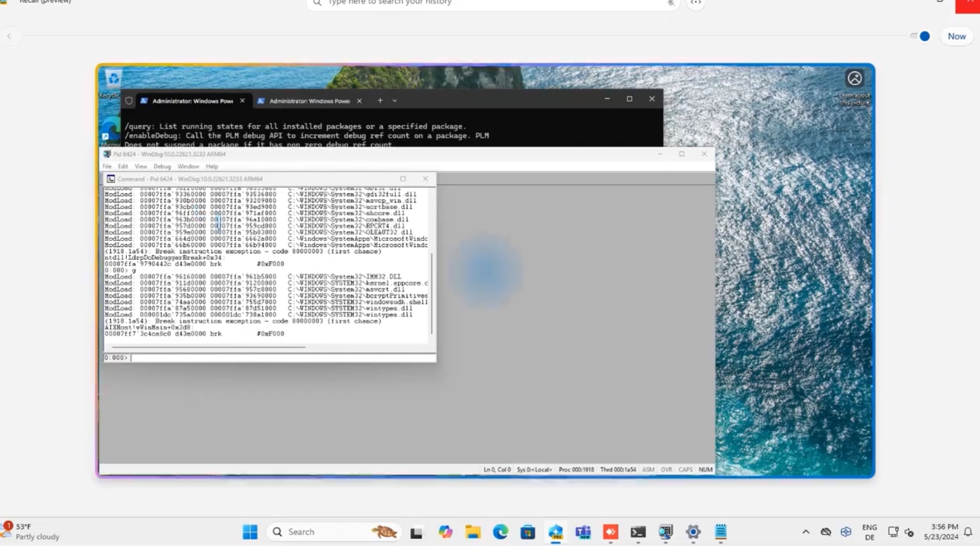This screenshot has width=980, height=546.
Task: Move the Recall timeline slider handle
Action: point(924,36)
